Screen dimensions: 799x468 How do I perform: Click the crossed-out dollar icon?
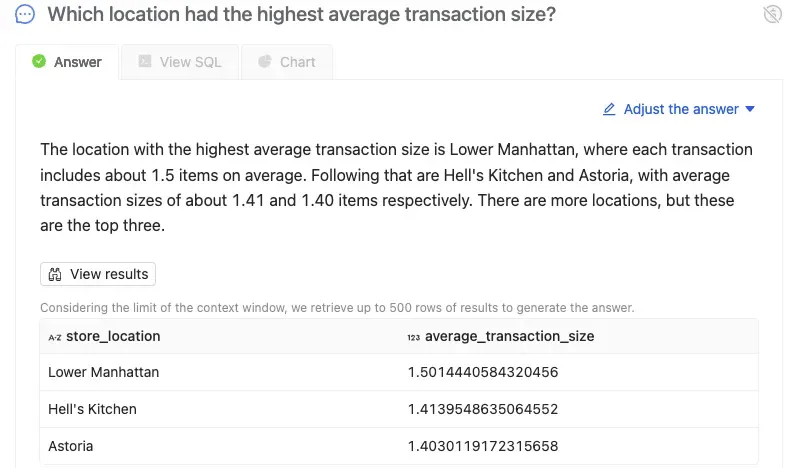[x=771, y=14]
